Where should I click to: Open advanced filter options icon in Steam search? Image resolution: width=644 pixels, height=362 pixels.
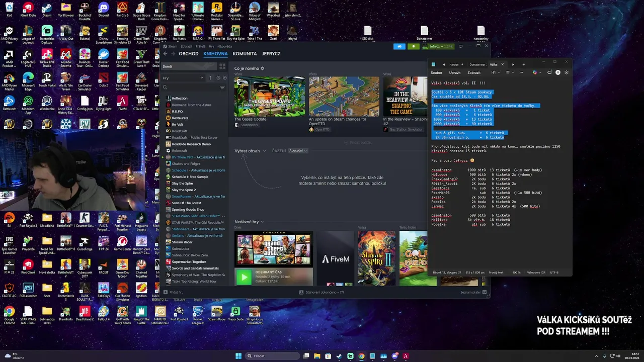tap(222, 87)
